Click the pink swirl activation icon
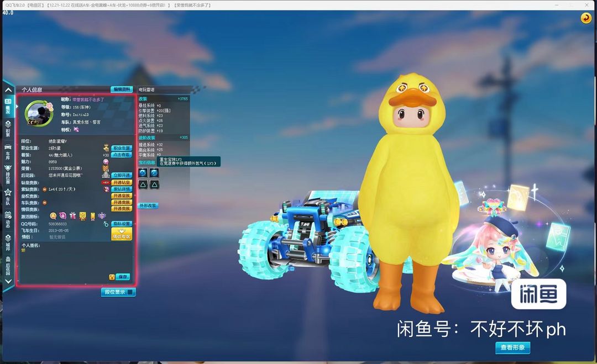597x364 pixels. point(63,216)
